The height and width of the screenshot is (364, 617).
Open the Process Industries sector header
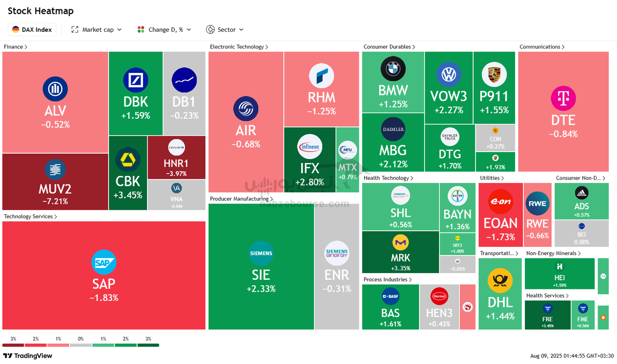388,280
